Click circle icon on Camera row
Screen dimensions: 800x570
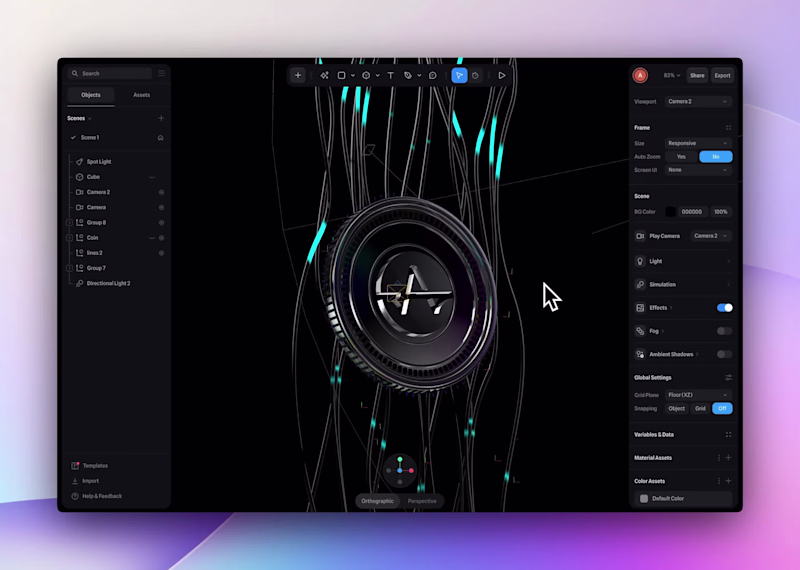pyautogui.click(x=161, y=208)
